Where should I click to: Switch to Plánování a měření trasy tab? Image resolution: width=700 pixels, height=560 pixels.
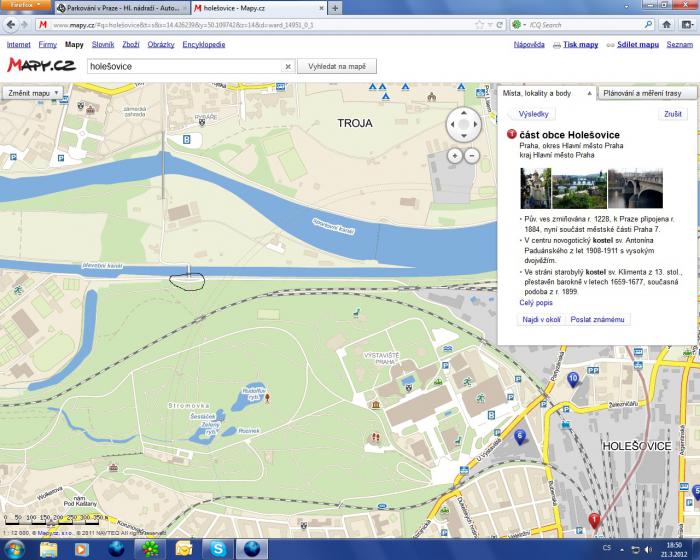coord(643,93)
